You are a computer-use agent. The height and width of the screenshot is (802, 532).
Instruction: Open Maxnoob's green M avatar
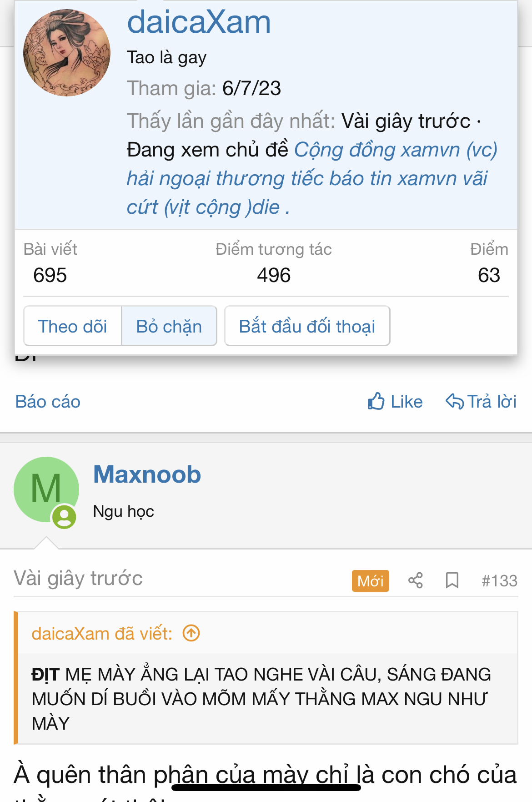point(46,489)
